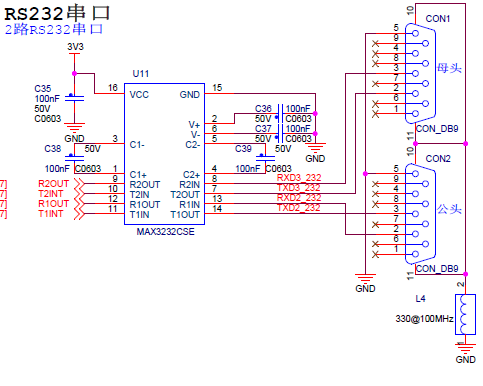Select capacitor C36 symbol
Screen dimensions: 483x386
coord(280,114)
